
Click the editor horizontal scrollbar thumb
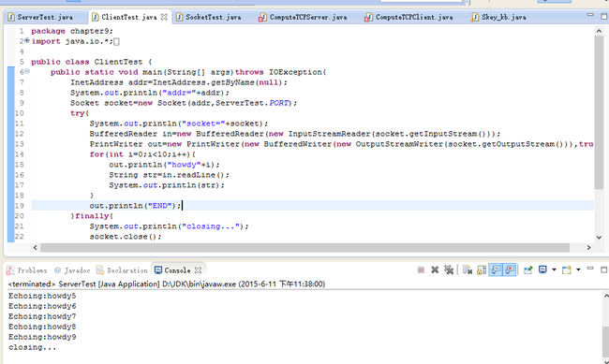click(x=304, y=247)
